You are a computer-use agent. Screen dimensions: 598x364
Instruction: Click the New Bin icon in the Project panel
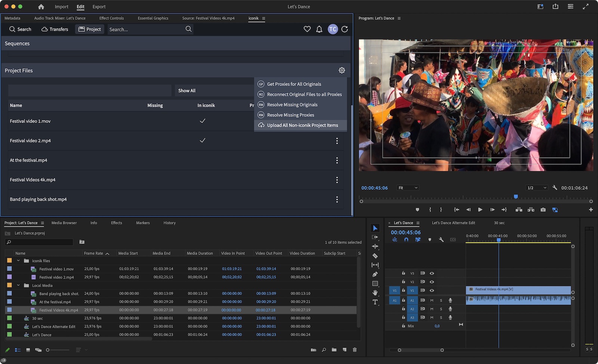(x=334, y=350)
